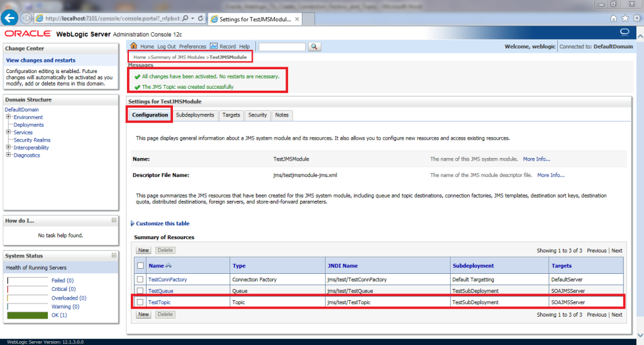Click the Record icon in toolbar
The image size is (644, 345).
point(214,47)
